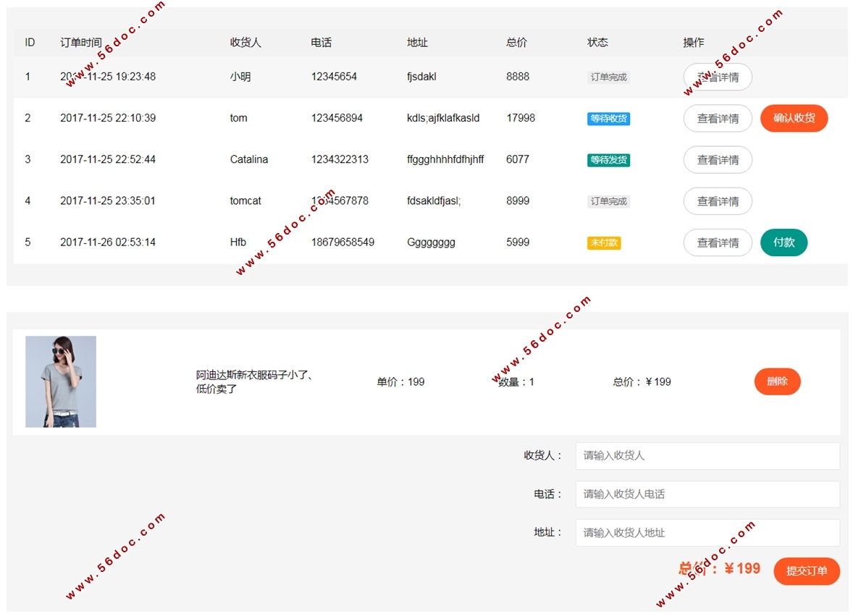Click 查看详情 for tomcat's order

[717, 201]
